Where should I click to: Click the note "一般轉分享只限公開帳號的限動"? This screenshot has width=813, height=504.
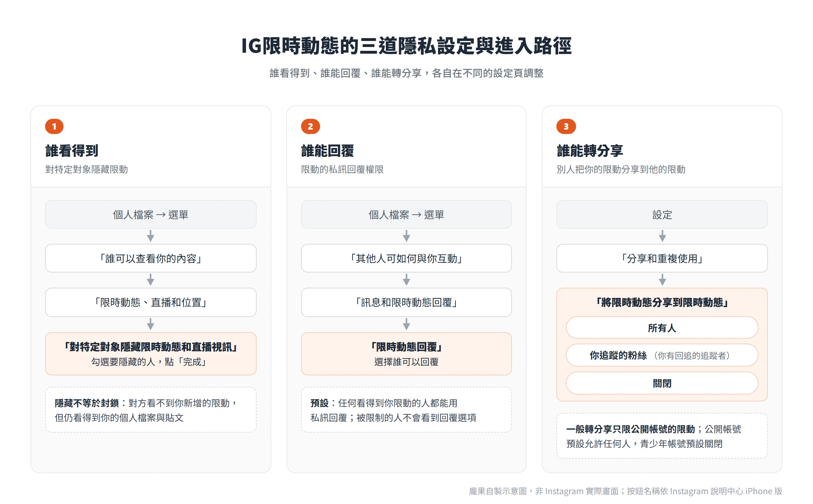click(x=630, y=429)
